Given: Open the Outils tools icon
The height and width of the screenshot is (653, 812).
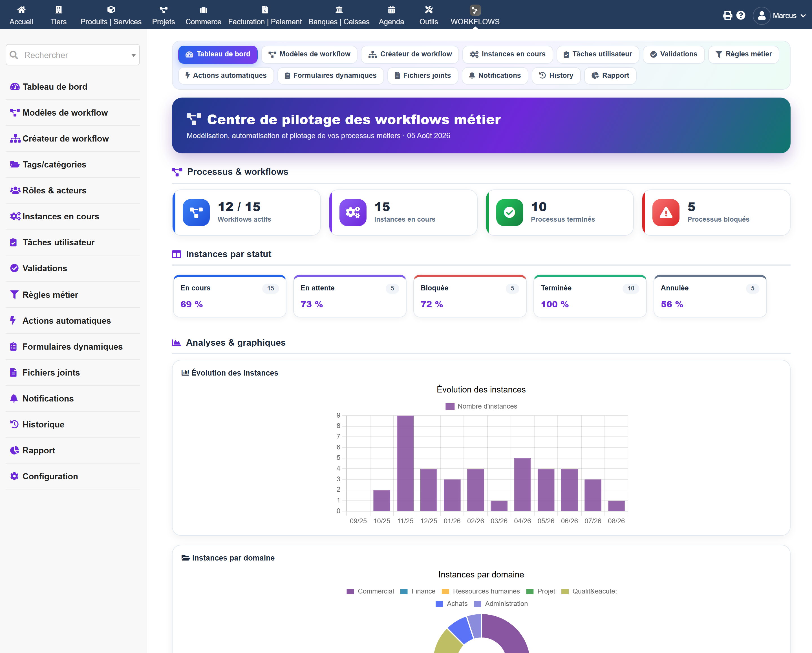Looking at the screenshot, I should 429,9.
